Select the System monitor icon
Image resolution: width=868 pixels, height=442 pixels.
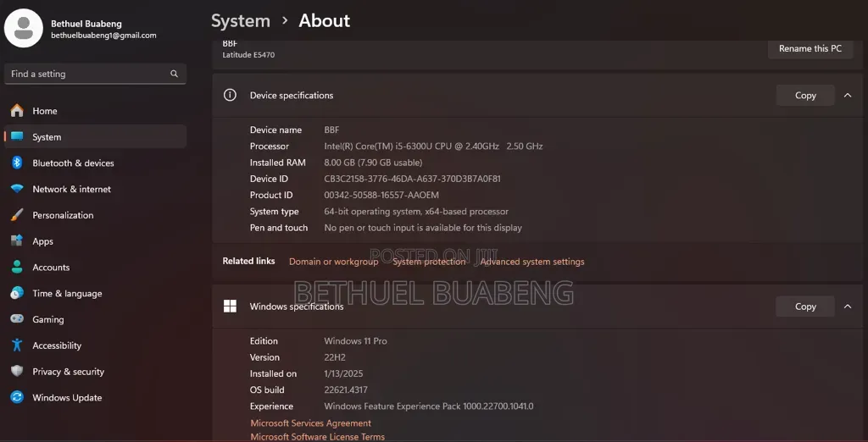17,136
